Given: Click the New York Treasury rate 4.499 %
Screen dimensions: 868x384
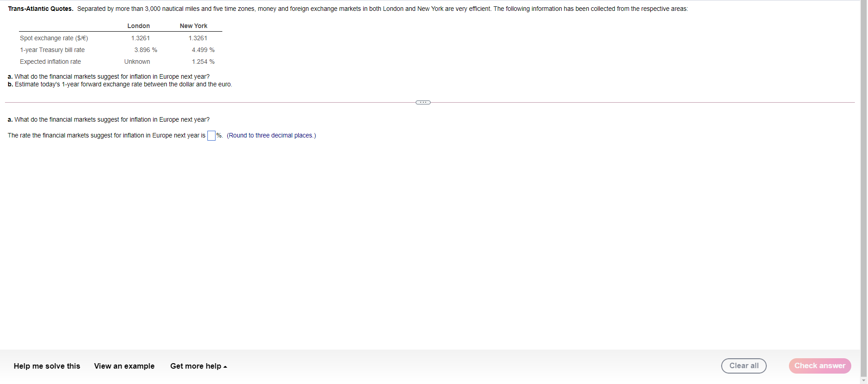Looking at the screenshot, I should [x=203, y=50].
